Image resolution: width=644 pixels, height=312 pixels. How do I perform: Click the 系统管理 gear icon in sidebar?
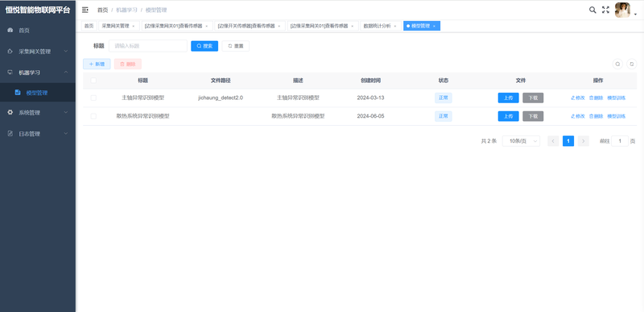pos(10,112)
